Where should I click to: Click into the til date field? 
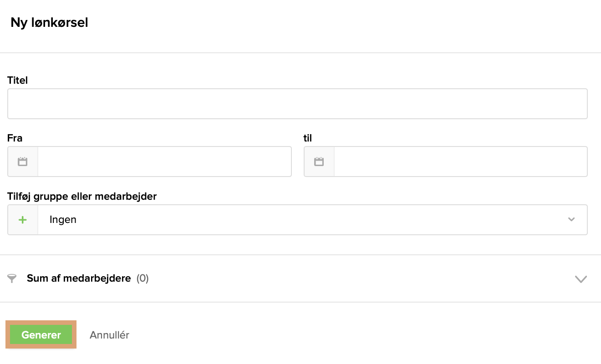(460, 162)
